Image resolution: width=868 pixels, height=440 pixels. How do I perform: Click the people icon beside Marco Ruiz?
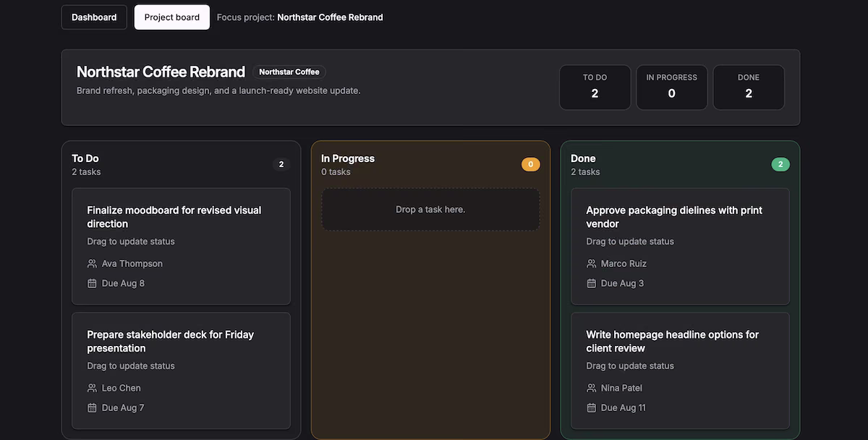(x=591, y=263)
